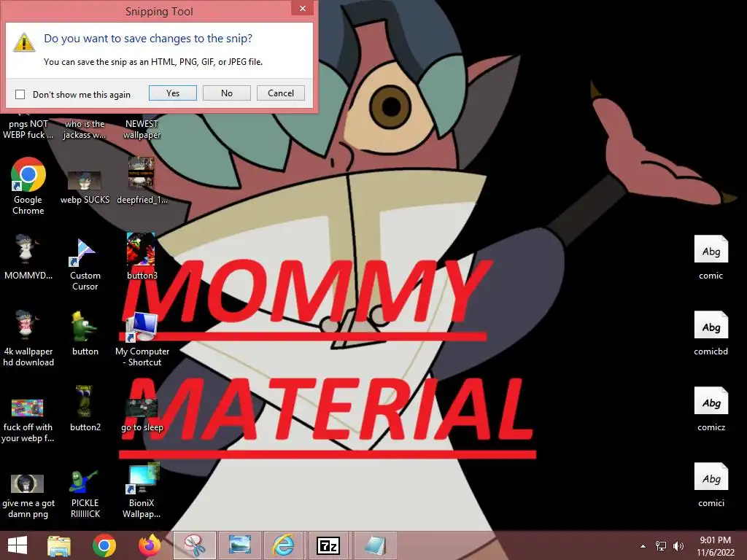Select the comicbd font file
The image size is (747, 560).
[711, 332]
